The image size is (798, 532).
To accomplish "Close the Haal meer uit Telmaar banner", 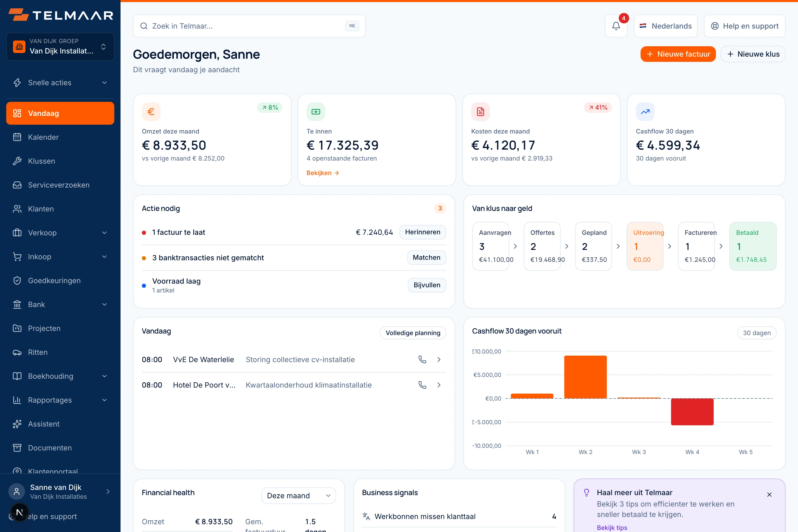I will (769, 495).
